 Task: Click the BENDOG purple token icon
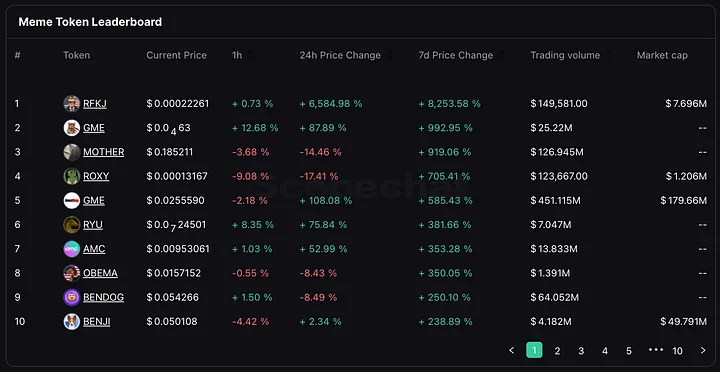click(72, 297)
